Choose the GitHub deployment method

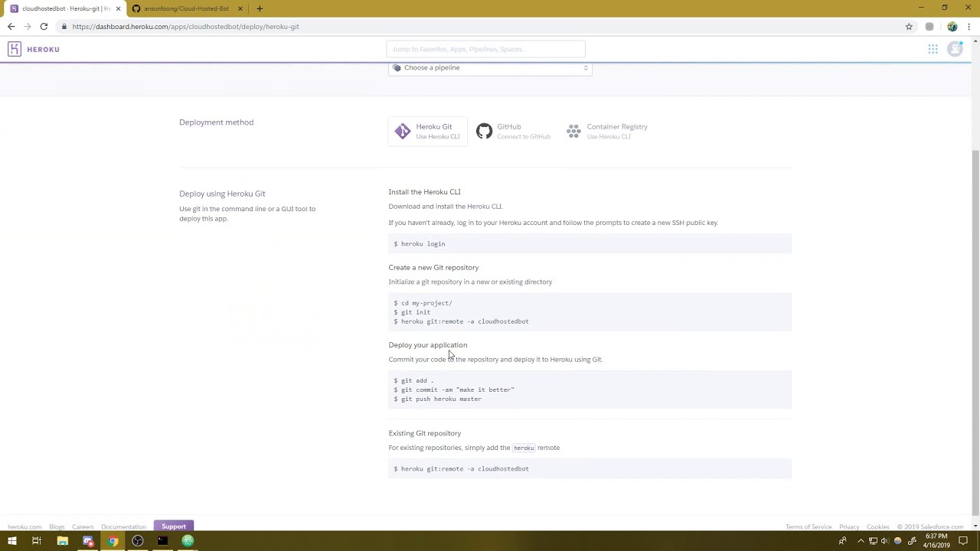tap(513, 132)
